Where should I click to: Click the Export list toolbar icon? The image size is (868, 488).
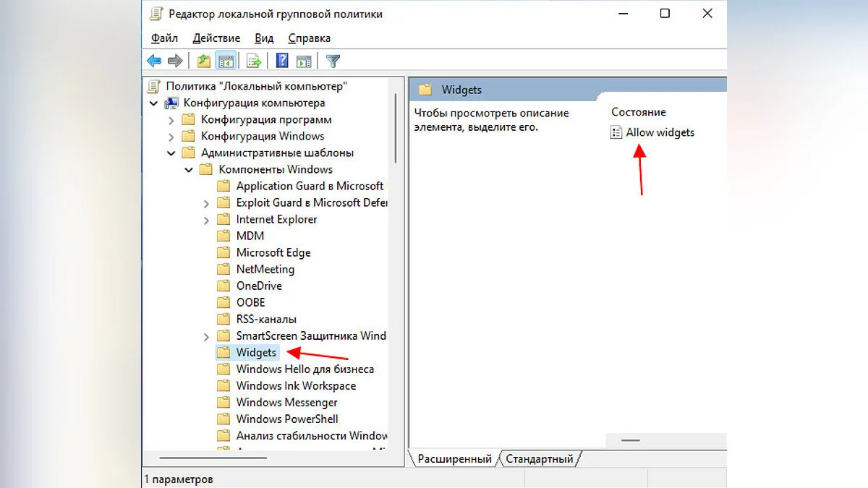point(254,61)
